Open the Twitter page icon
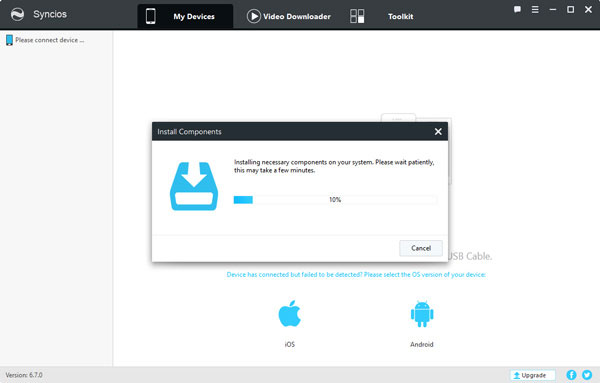 tap(587, 375)
